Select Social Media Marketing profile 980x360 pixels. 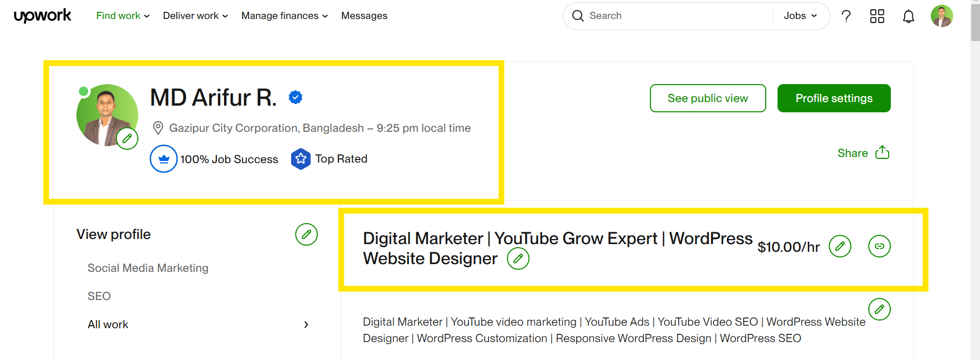(x=148, y=268)
